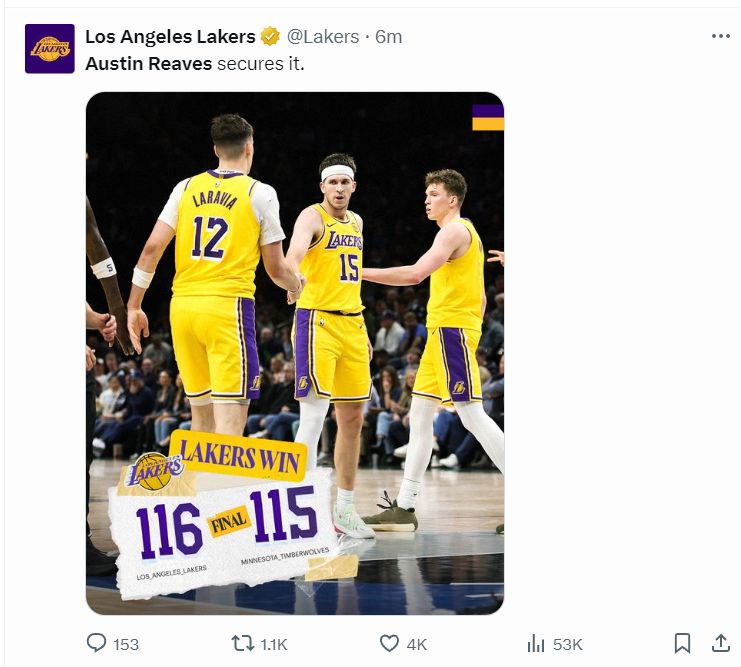Screen dimensions: 741x667
Task: Click the Lakers profile avatar
Action: 49,49
